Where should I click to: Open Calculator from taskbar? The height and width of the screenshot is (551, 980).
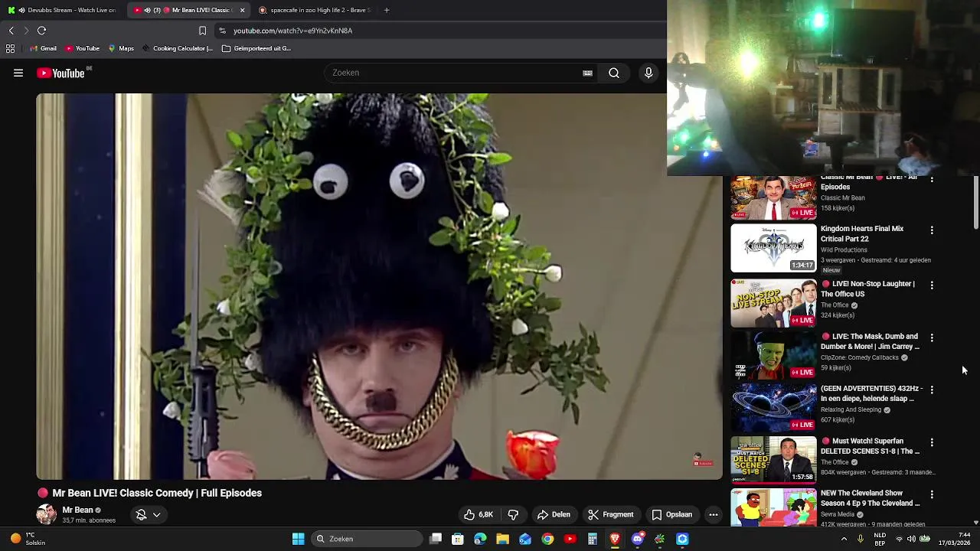click(x=592, y=539)
